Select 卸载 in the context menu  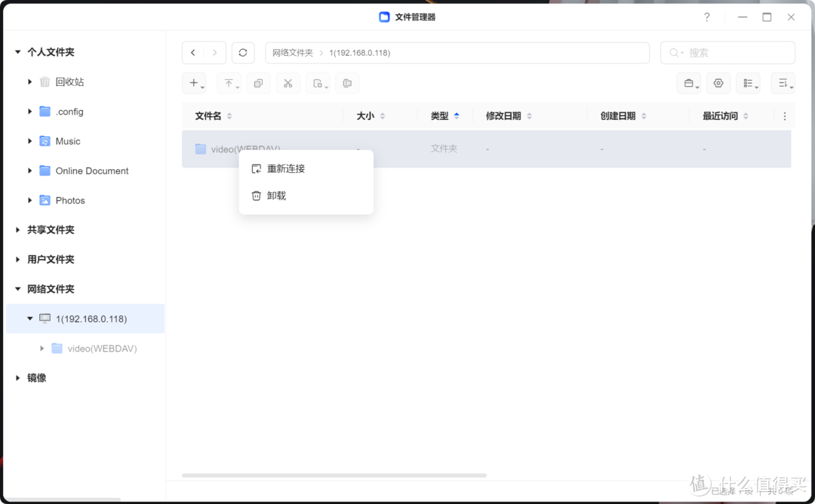click(x=276, y=195)
